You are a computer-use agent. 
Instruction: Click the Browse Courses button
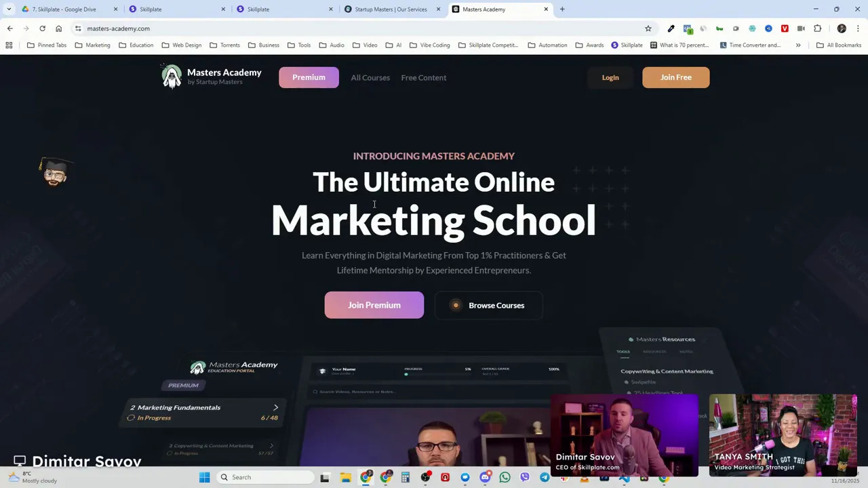coord(488,305)
